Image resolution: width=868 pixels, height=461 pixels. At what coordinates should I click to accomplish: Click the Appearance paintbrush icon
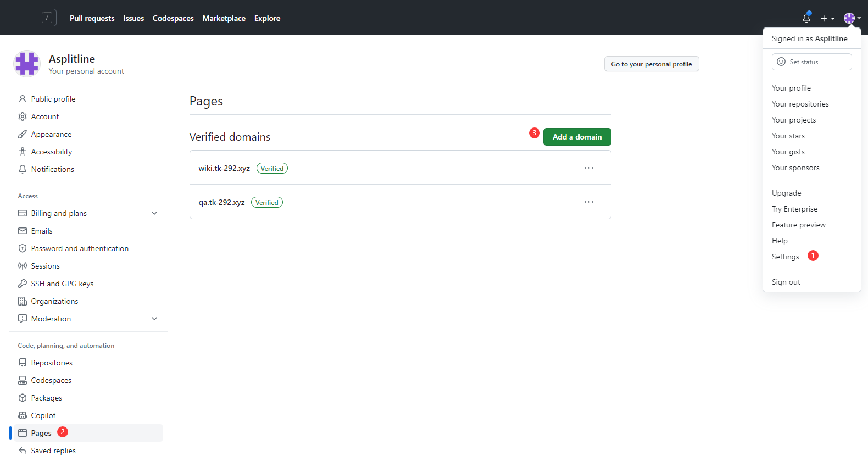pyautogui.click(x=23, y=134)
